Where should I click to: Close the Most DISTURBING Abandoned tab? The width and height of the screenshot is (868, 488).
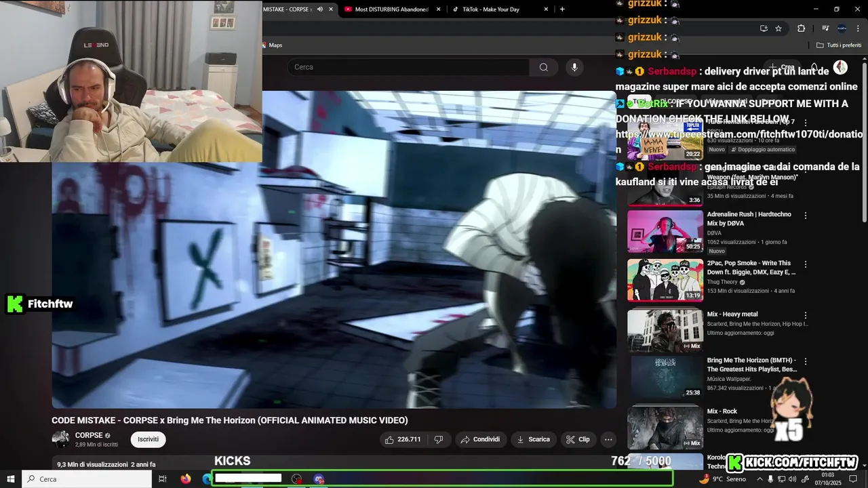tap(439, 9)
